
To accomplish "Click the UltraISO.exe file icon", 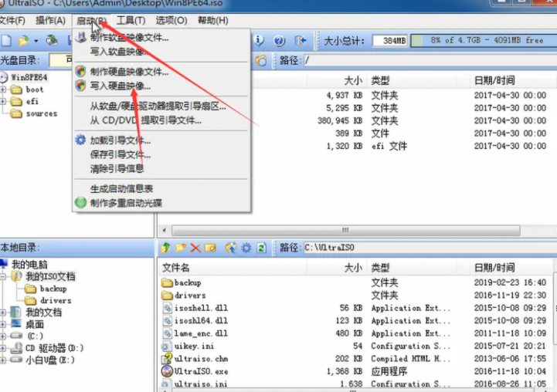I will click(x=167, y=371).
